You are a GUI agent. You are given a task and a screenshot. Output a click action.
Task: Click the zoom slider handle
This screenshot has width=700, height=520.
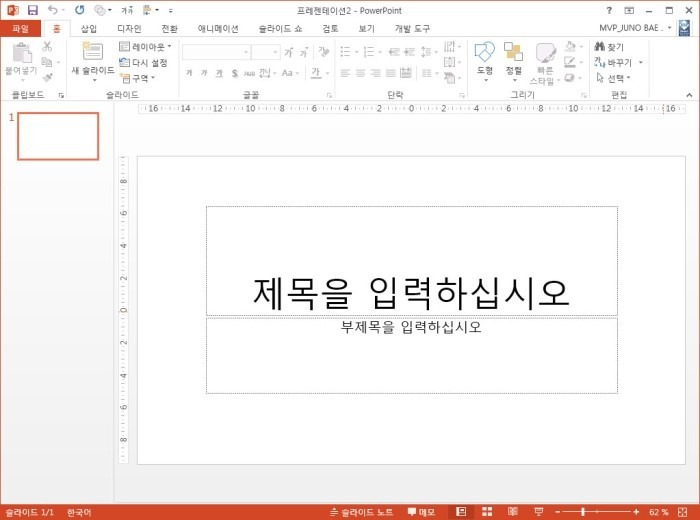pos(583,512)
